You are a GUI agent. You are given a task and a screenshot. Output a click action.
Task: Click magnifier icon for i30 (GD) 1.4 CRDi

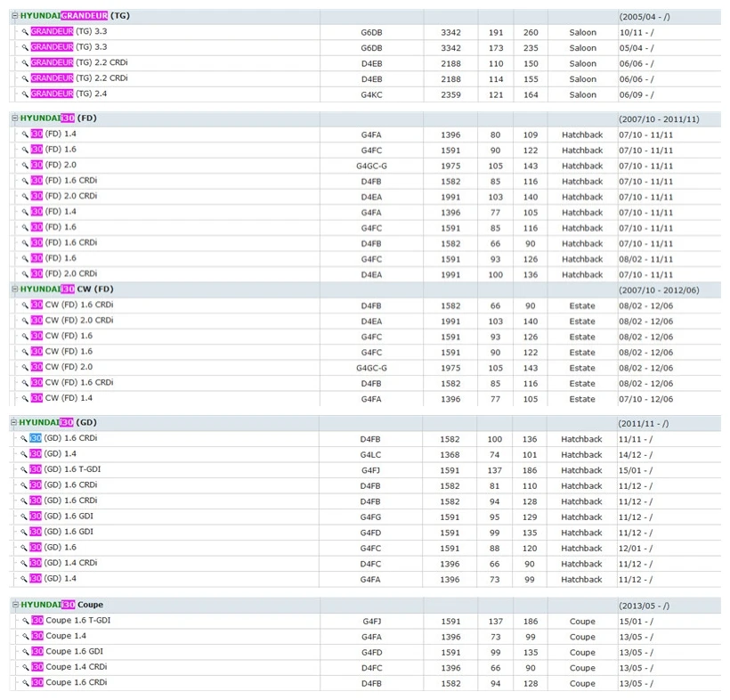[23, 563]
